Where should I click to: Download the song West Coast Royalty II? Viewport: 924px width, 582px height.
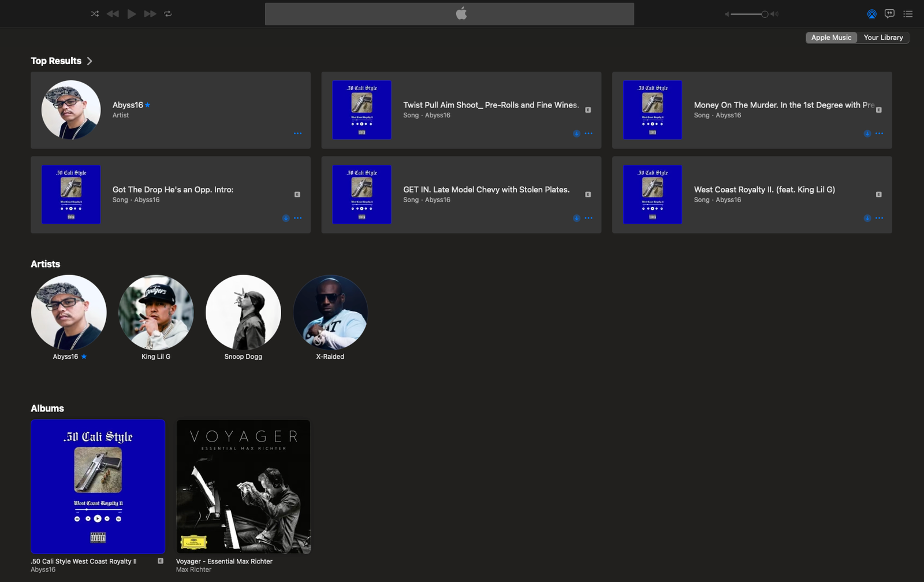867,218
